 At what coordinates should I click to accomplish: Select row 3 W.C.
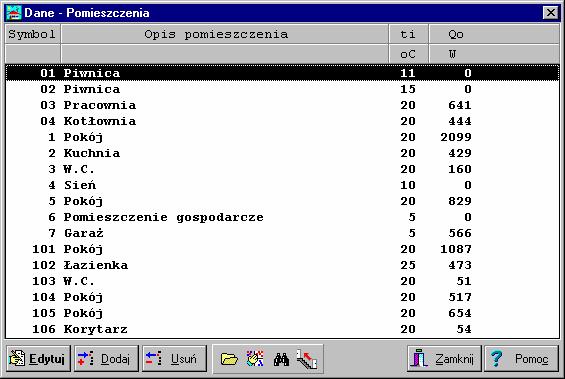click(282, 169)
